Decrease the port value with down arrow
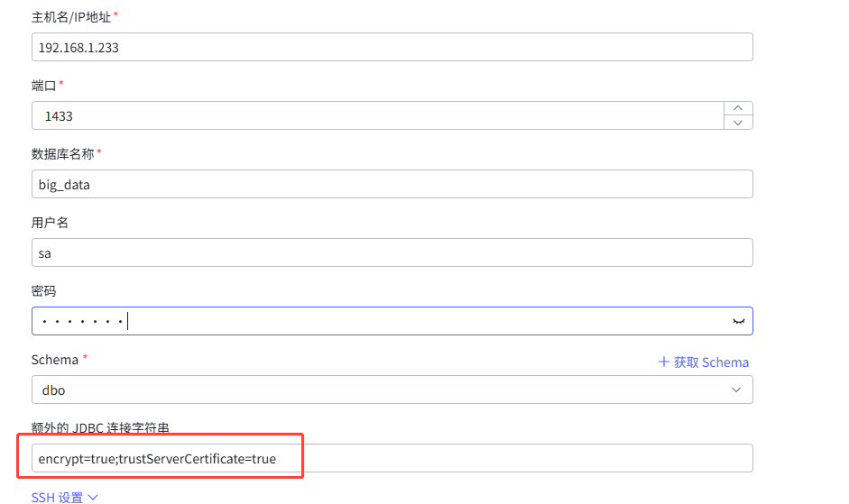Image resolution: width=849 pixels, height=504 pixels. 738,123
